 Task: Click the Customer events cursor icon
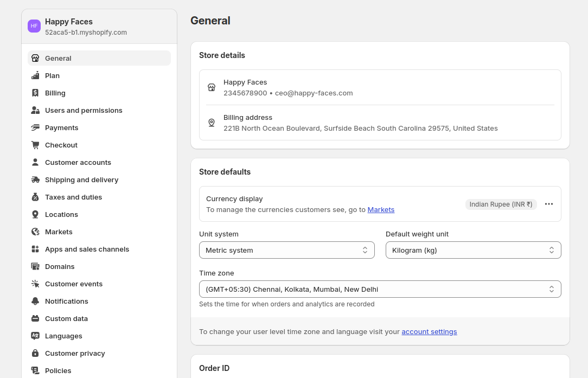point(35,284)
